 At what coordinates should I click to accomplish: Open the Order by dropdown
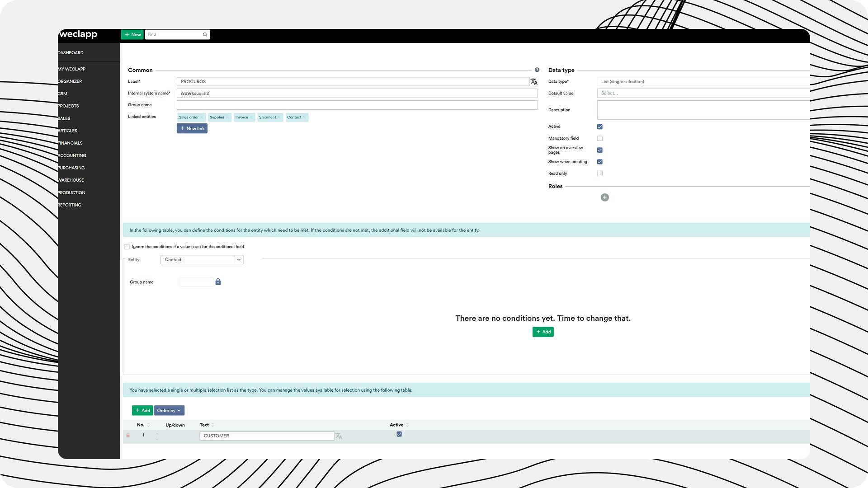pos(169,411)
